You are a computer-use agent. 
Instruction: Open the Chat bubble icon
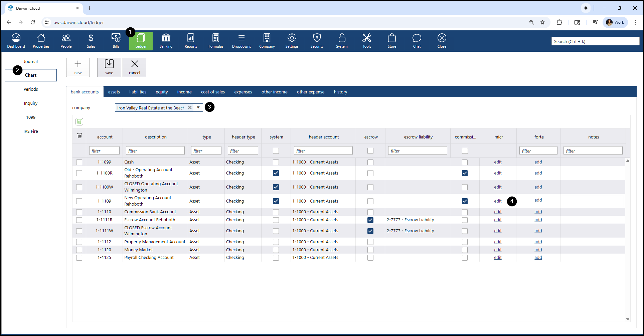[x=417, y=41]
